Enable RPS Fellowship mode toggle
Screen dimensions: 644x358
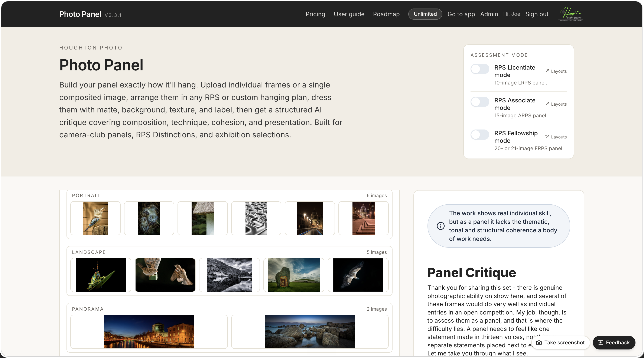[480, 134]
